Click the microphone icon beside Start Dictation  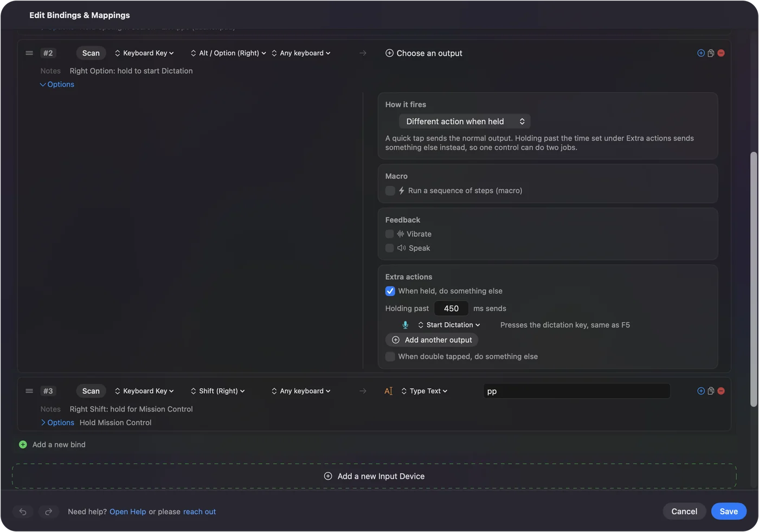405,325
